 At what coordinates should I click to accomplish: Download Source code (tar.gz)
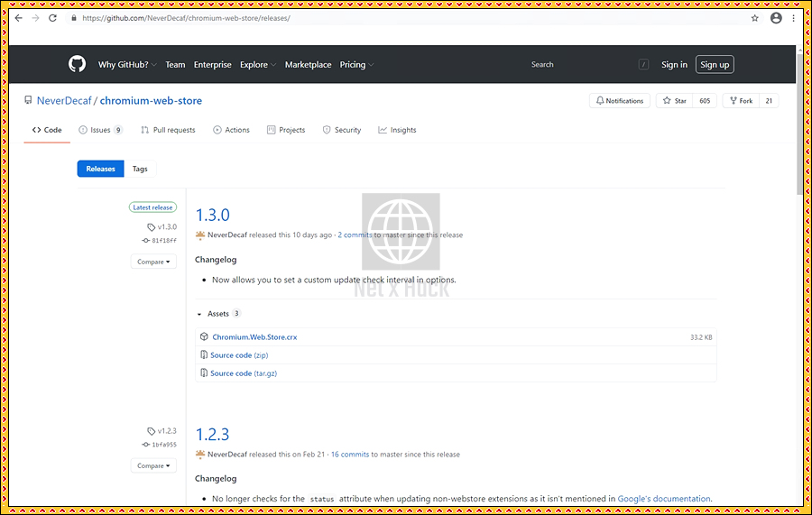(244, 373)
